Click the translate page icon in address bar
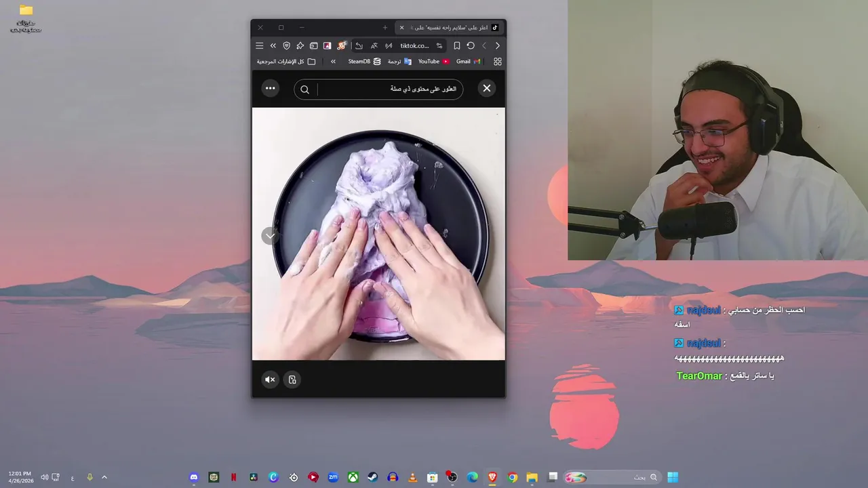Image resolution: width=868 pixels, height=488 pixels. click(x=374, y=45)
